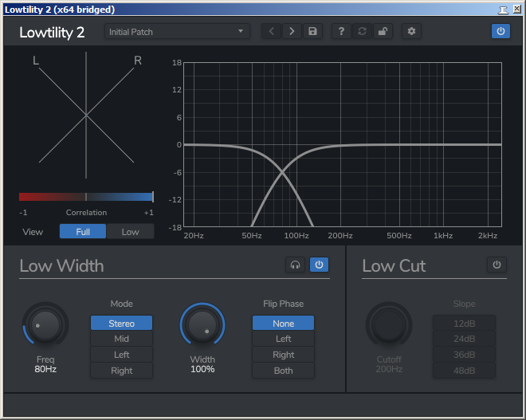Viewport: 526px width, 420px height.
Task: Open the Initial Patch preset dropdown
Action: (177, 32)
